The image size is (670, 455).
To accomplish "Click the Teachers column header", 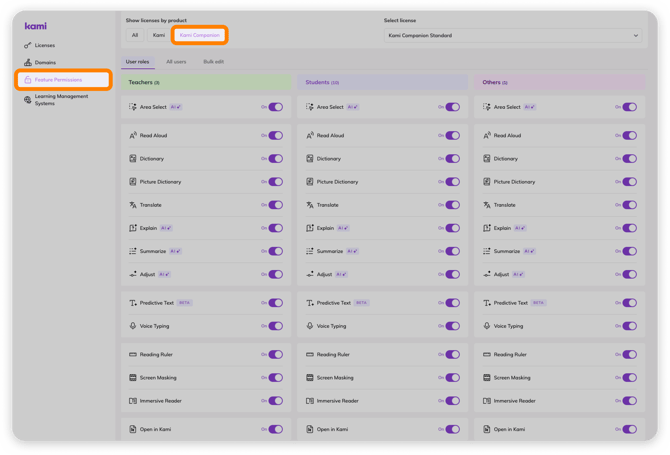I will click(206, 82).
